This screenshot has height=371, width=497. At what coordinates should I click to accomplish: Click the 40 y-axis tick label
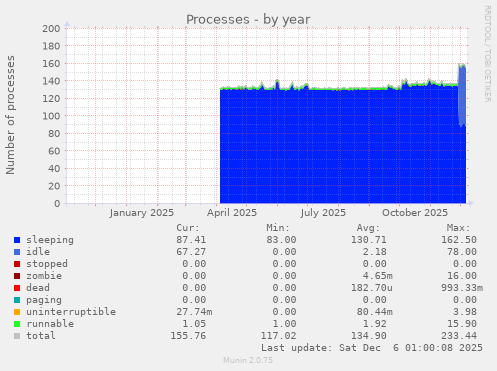(x=54, y=169)
